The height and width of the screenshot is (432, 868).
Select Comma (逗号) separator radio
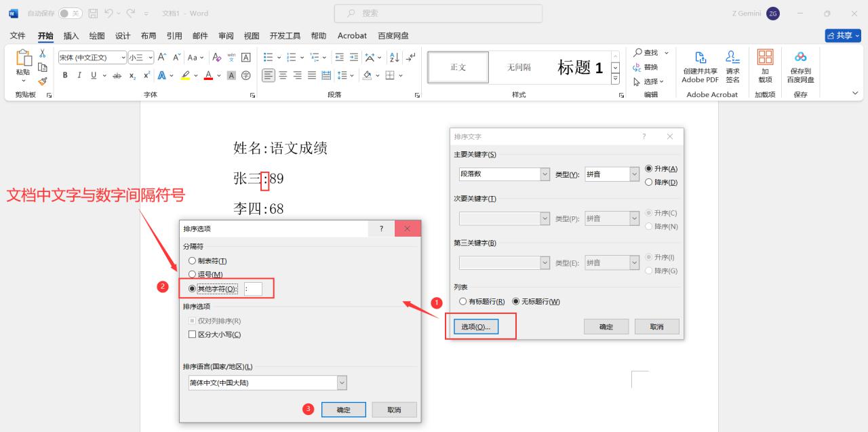192,275
